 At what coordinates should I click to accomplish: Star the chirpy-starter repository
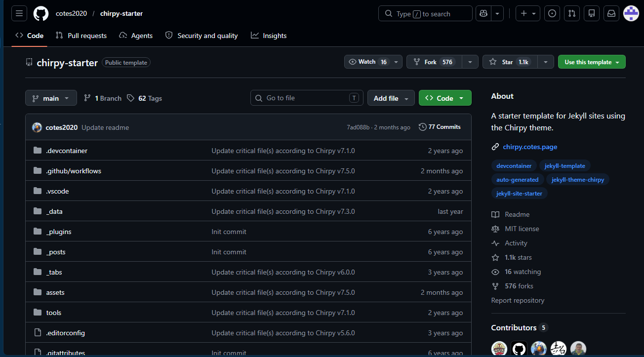point(510,62)
